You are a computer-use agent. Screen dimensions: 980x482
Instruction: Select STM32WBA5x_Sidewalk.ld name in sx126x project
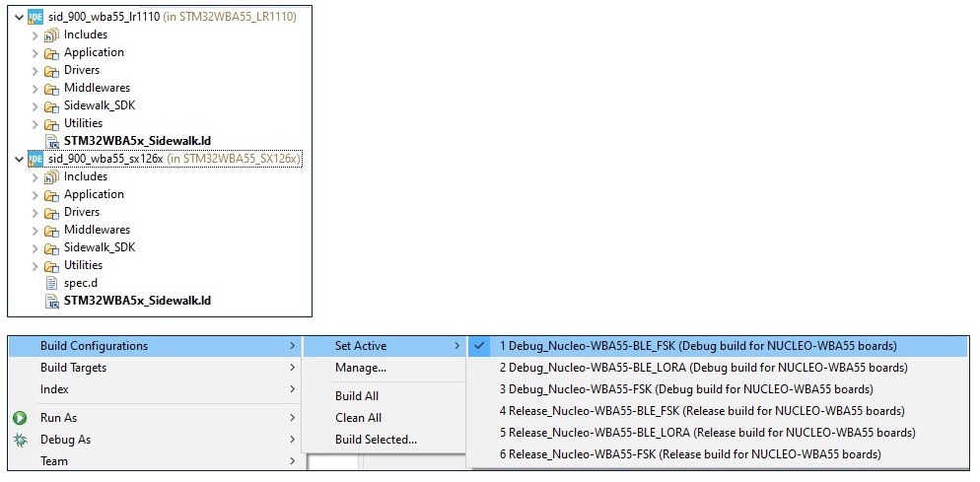click(137, 301)
